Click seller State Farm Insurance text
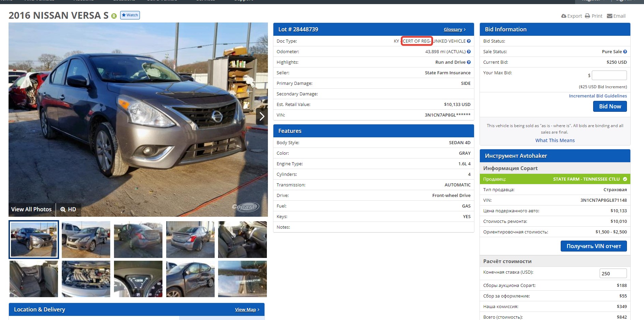644x320 pixels. click(447, 73)
